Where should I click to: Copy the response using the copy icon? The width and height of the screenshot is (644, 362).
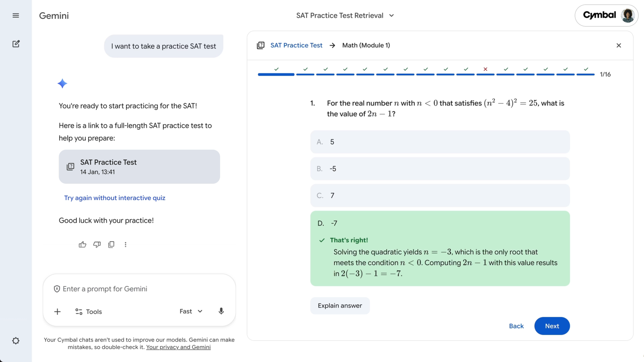click(111, 244)
